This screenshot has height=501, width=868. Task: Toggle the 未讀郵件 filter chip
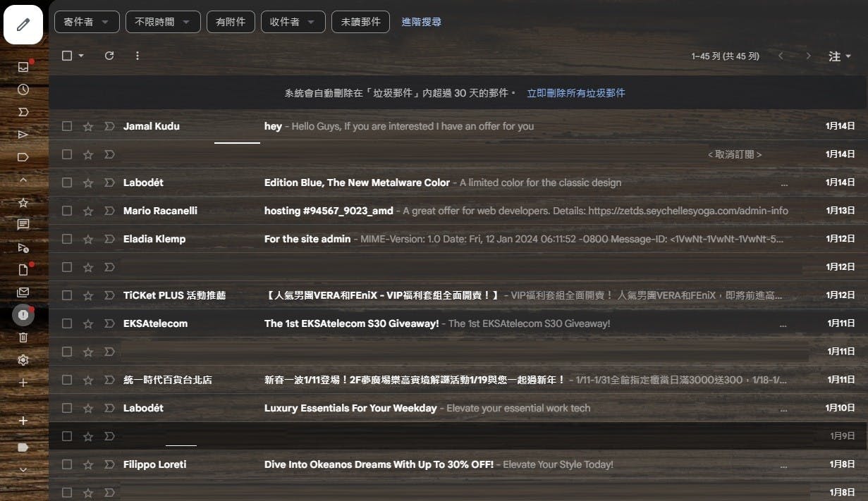tap(361, 22)
